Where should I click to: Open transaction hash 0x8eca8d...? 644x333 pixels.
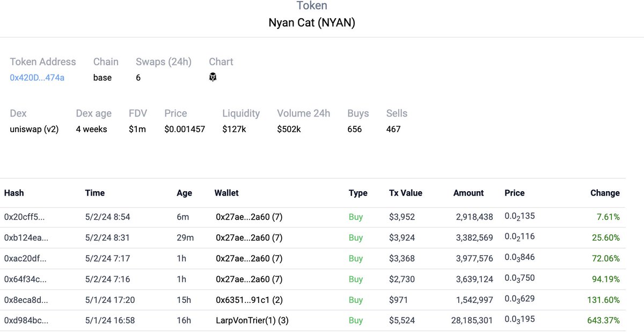coord(26,300)
